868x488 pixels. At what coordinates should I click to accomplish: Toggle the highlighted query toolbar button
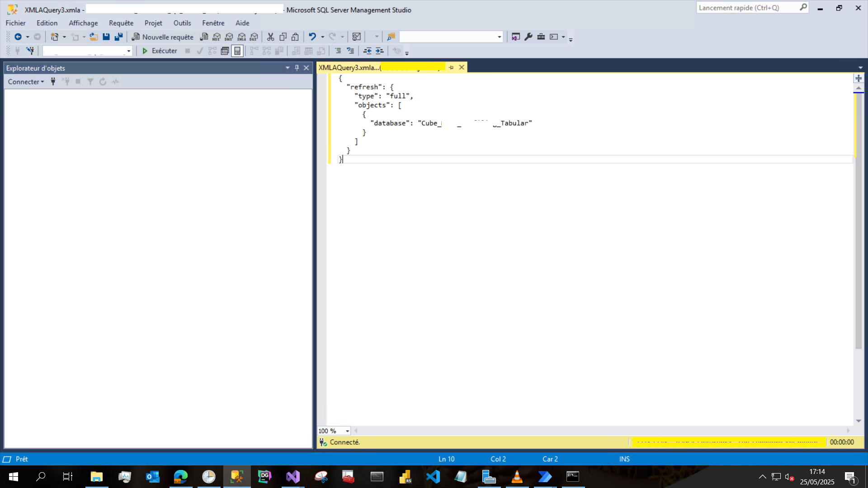(237, 51)
